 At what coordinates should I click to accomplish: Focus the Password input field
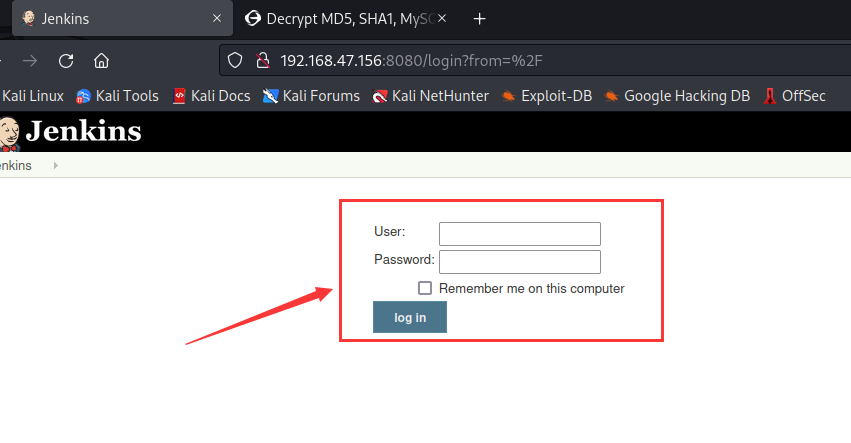pos(519,262)
